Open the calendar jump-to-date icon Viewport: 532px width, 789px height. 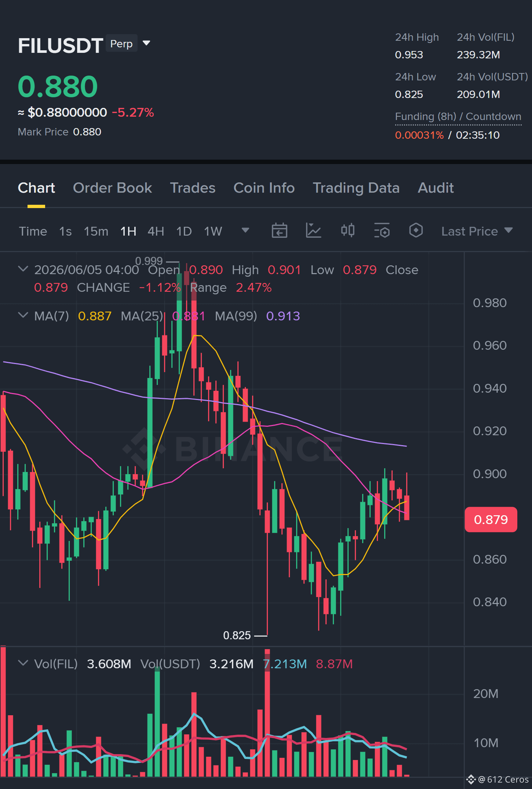point(279,231)
